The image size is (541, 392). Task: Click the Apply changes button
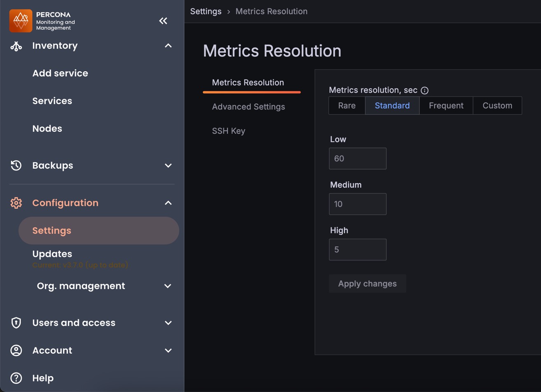(x=367, y=284)
